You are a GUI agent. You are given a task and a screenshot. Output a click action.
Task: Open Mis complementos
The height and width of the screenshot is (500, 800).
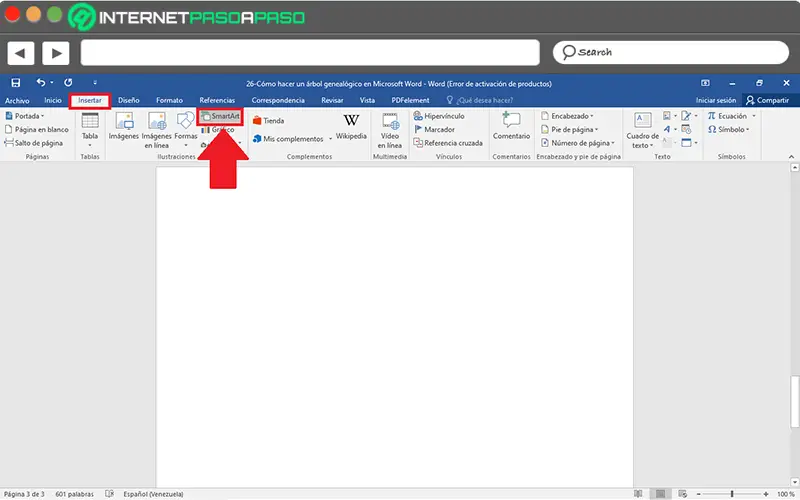click(x=288, y=139)
